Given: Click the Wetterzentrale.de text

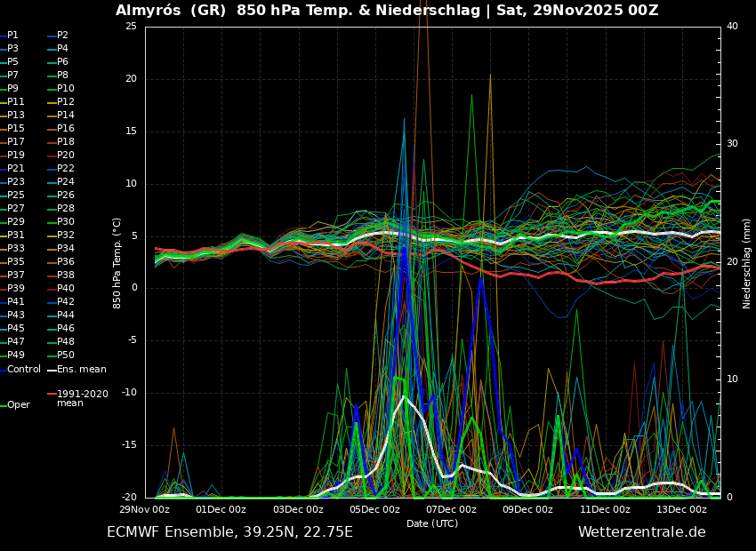Looking at the screenshot, I should (x=641, y=532).
